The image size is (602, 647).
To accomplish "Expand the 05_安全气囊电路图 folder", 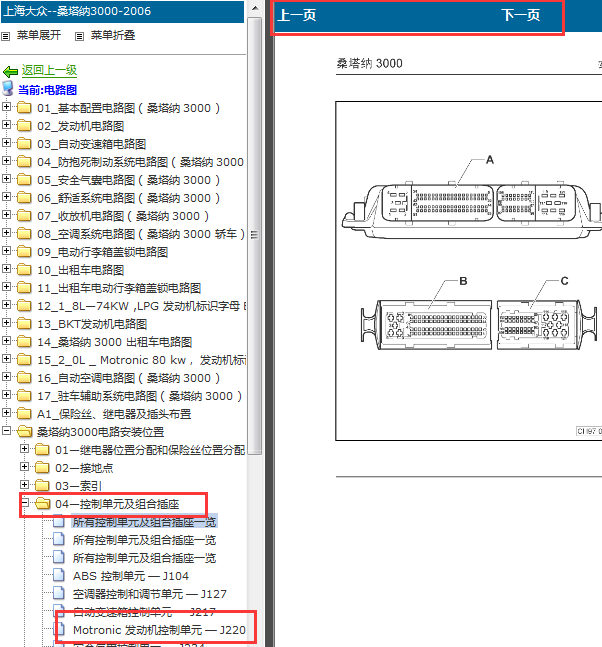I will coord(6,178).
